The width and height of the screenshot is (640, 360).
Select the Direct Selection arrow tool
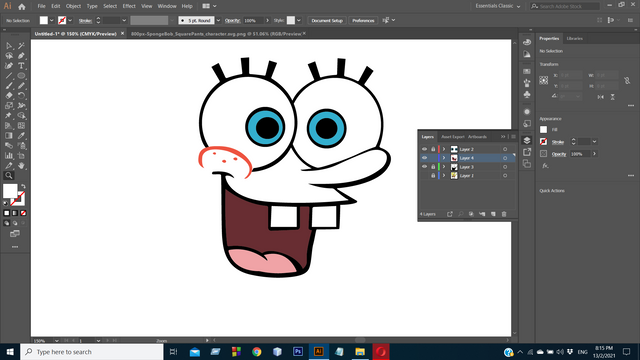click(9, 46)
